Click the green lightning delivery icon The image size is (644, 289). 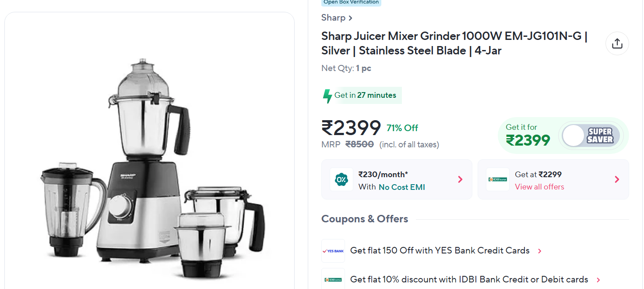[x=327, y=96]
